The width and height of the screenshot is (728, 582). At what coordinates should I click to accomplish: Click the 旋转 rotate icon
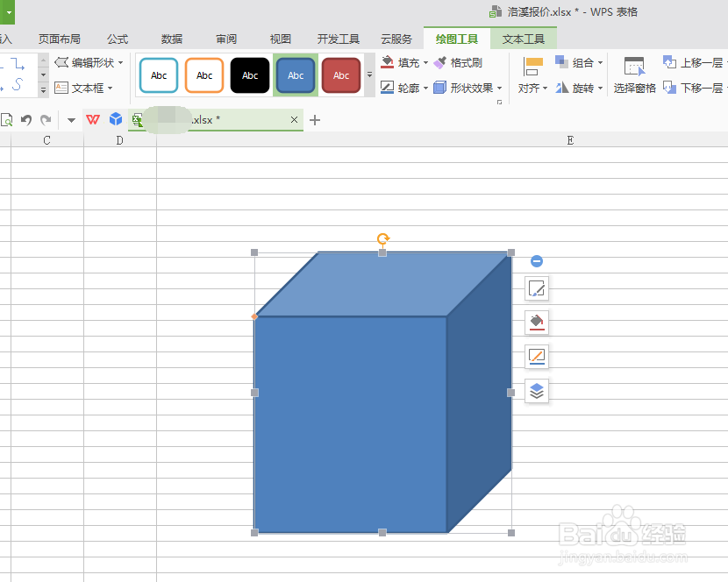pos(561,88)
